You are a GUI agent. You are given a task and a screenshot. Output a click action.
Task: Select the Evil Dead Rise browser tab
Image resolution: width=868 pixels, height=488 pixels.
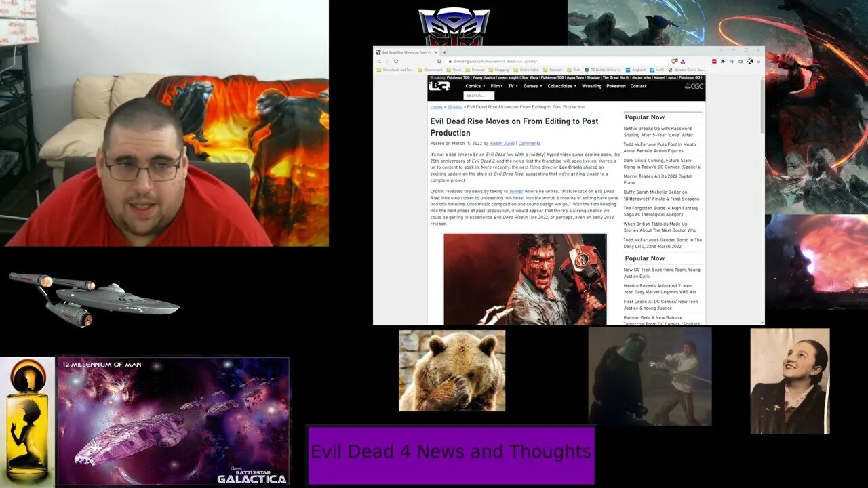click(x=407, y=52)
